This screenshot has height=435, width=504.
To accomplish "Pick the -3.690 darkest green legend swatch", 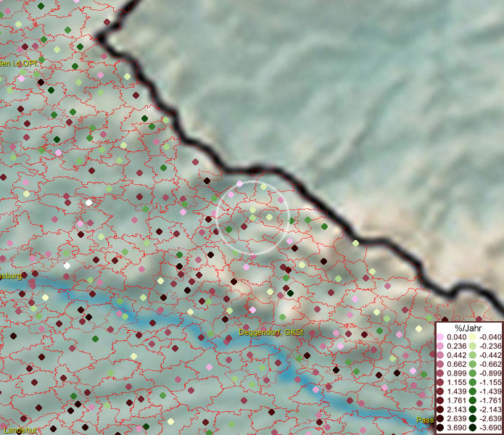I will tap(473, 428).
